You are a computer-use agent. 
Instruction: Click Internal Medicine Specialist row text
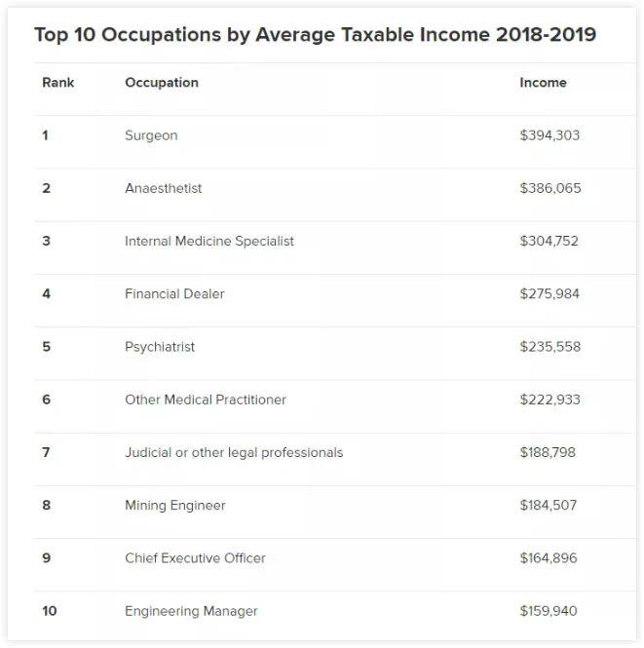[208, 241]
